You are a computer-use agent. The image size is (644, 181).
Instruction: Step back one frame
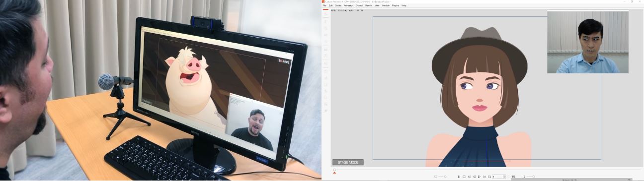click(x=474, y=177)
